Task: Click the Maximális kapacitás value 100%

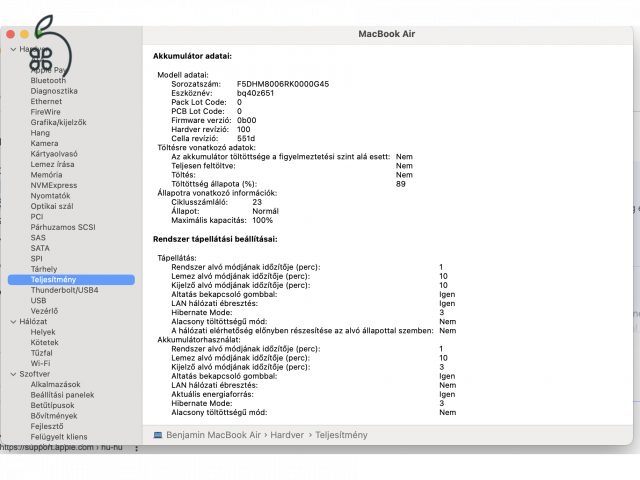Action: pyautogui.click(x=262, y=220)
